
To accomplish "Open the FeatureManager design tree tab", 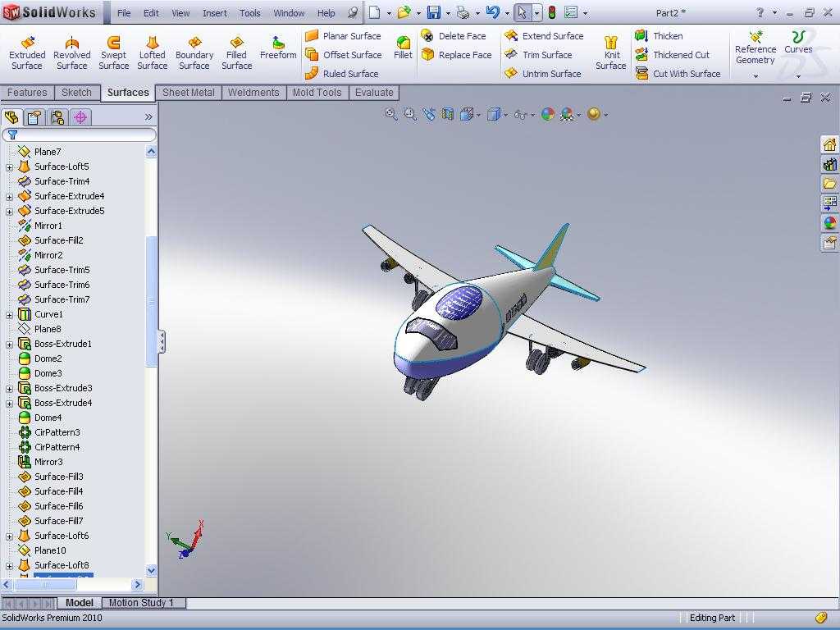I will 11,116.
